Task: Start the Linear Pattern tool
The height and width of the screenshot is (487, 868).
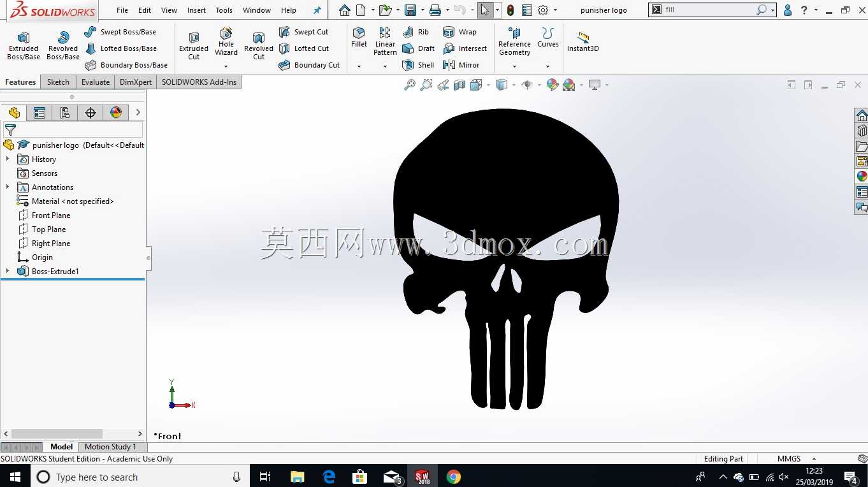Action: click(385, 42)
